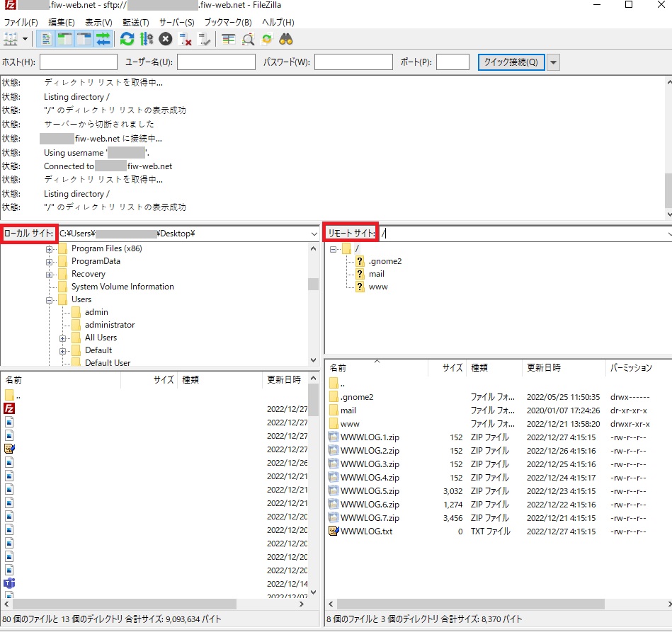The height and width of the screenshot is (632, 672).
Task: Open the Site Manager icon
Action: (x=11, y=40)
